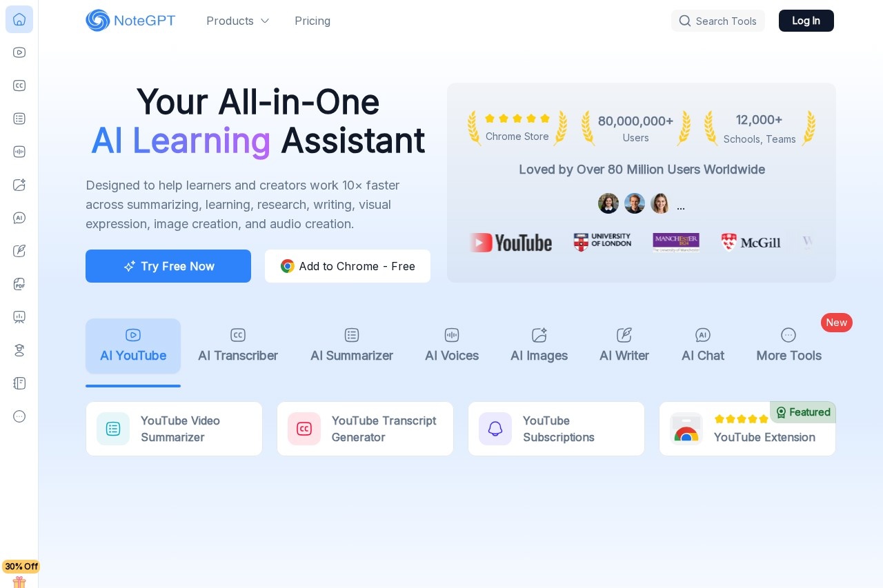The width and height of the screenshot is (883, 588).
Task: Open the AI chat bubble icon in the sidebar
Action: [19, 218]
